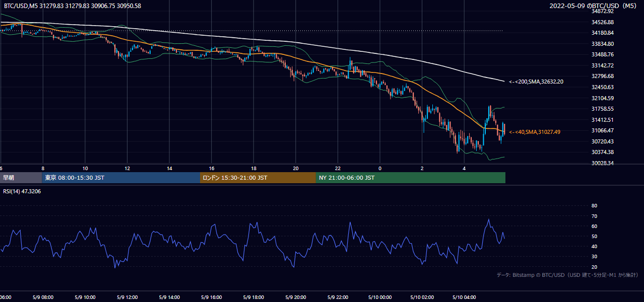Select the NY 21:00-06:00 JST session bar
Image resolution: width=644 pixels, height=302 pixels.
pyautogui.click(x=411, y=178)
